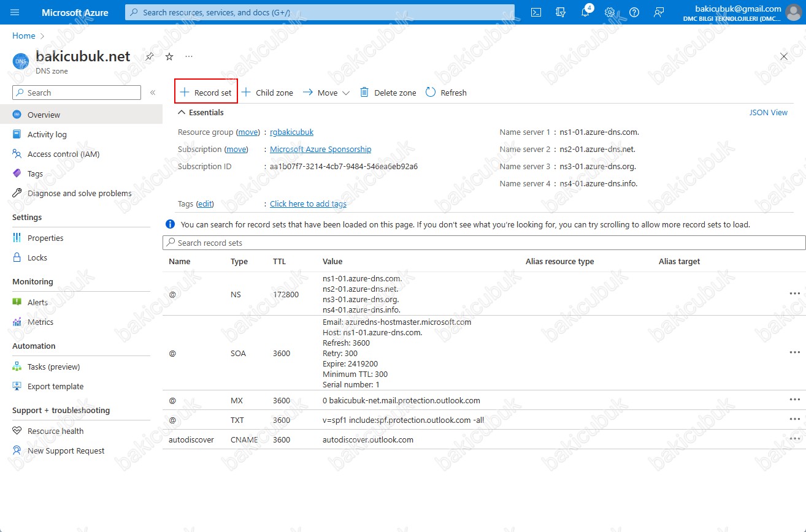This screenshot has width=806, height=532.
Task: Open the Help question mark icon
Action: (x=634, y=12)
